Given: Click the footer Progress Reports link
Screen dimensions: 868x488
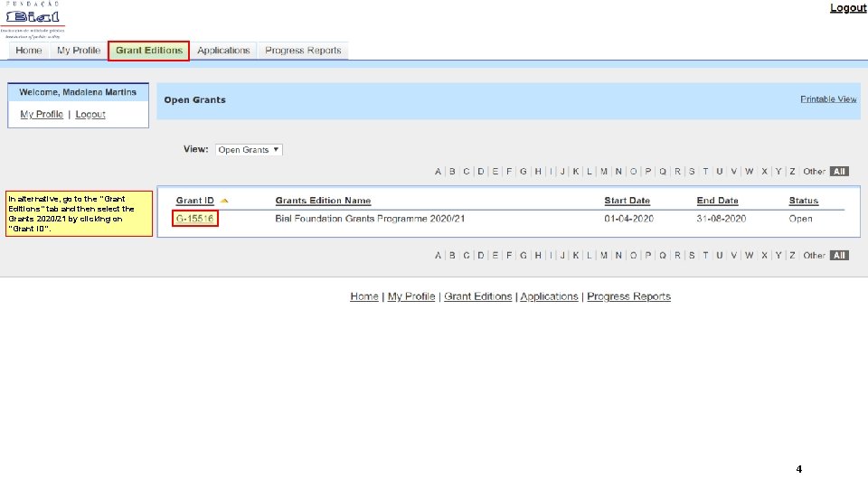Looking at the screenshot, I should (x=629, y=296).
